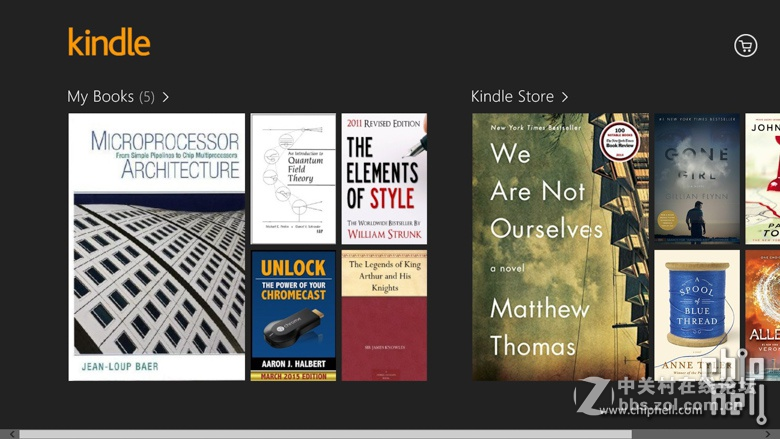Viewport: 780px width, 439px height.
Task: Open Quantum Field Theory book cover
Action: (x=293, y=178)
